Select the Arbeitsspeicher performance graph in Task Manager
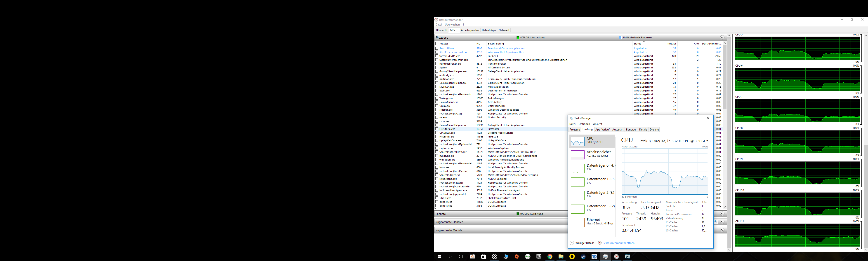868x261 pixels. pos(578,155)
